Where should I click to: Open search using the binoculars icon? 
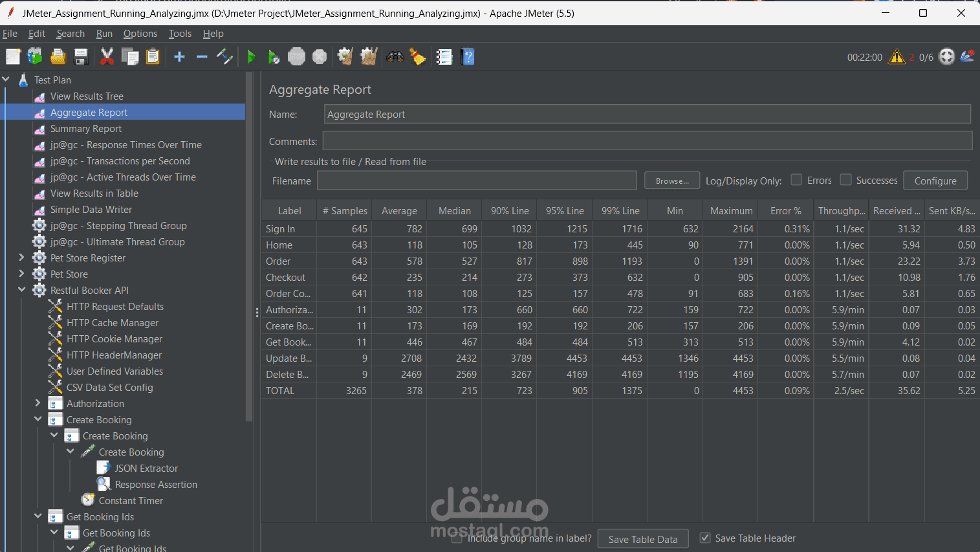click(x=395, y=56)
